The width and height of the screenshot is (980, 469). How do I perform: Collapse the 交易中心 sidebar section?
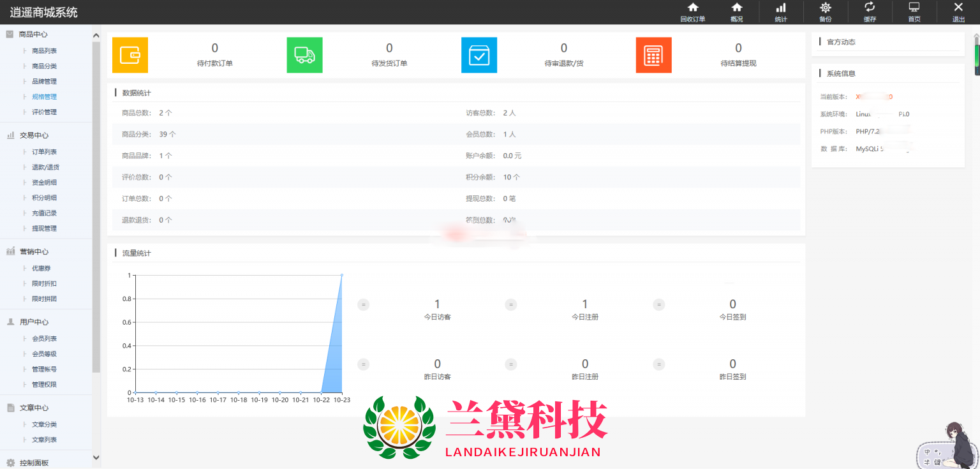[34, 135]
